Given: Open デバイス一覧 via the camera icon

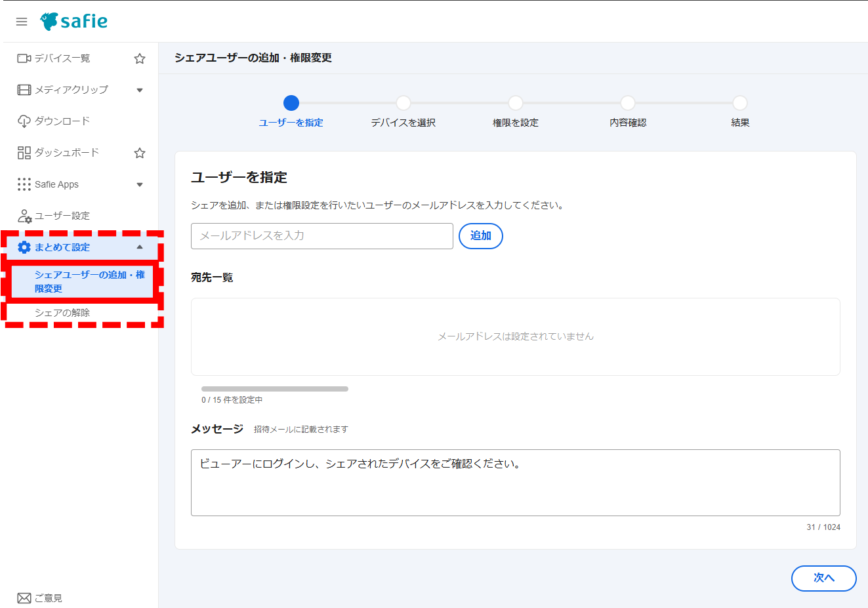Looking at the screenshot, I should coord(22,58).
